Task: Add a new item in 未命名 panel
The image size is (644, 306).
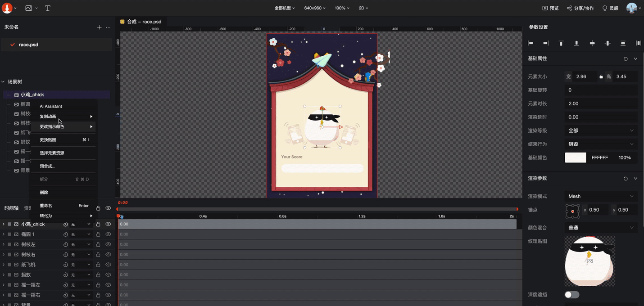Action: click(99, 27)
